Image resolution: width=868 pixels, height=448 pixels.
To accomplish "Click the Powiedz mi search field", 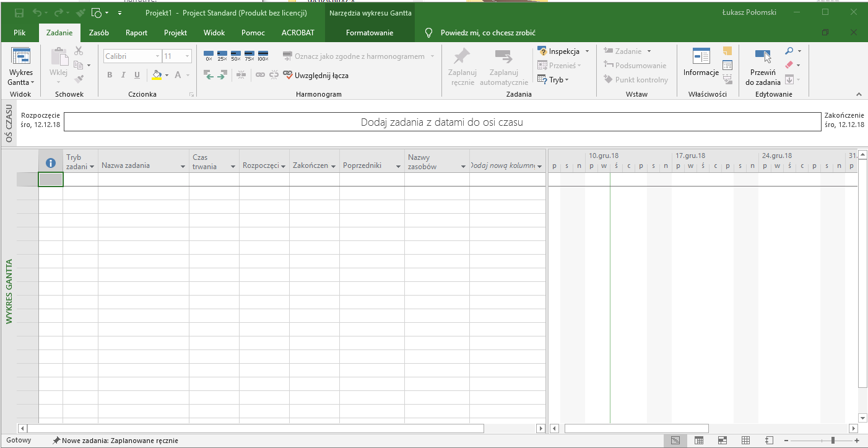I will (487, 33).
